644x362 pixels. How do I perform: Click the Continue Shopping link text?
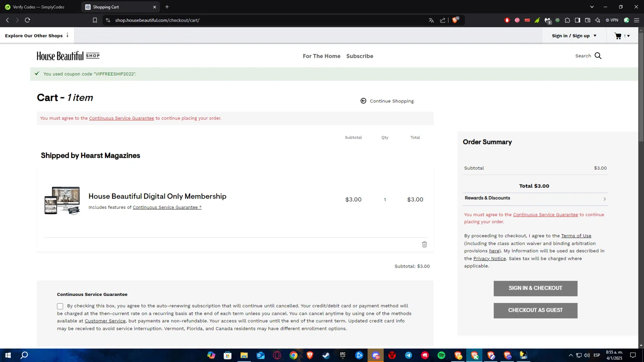coord(392,101)
